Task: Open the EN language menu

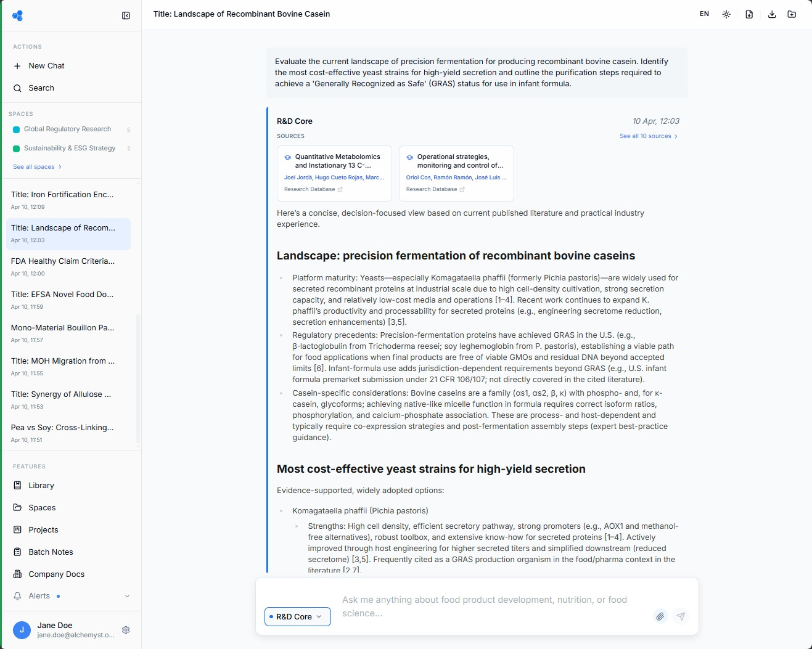Action: (x=703, y=13)
